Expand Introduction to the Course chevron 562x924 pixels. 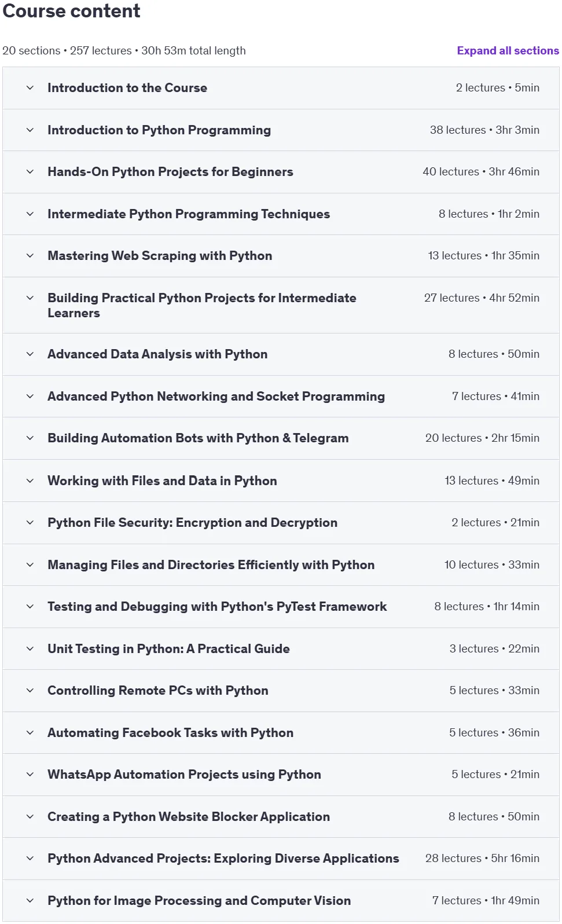[x=30, y=88]
